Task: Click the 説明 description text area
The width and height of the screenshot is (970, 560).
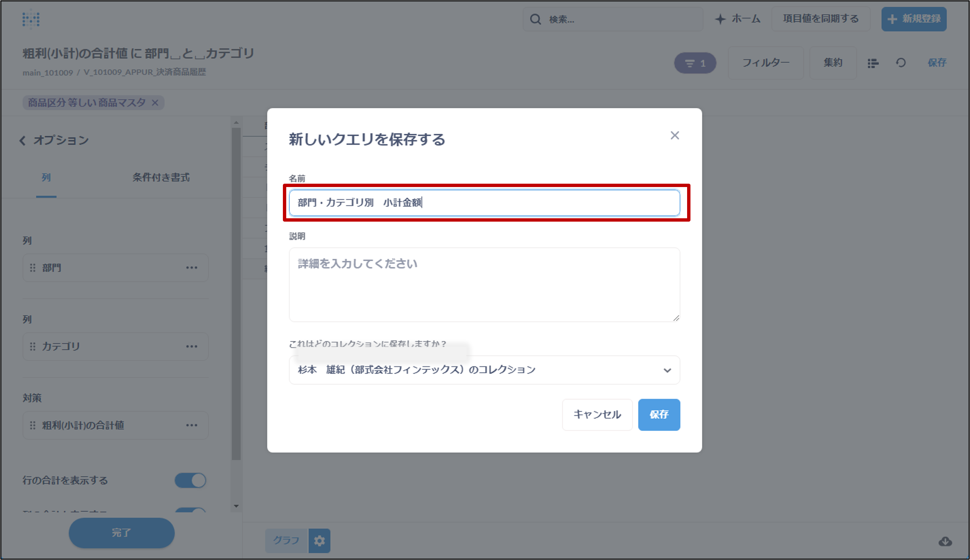Action: point(484,284)
